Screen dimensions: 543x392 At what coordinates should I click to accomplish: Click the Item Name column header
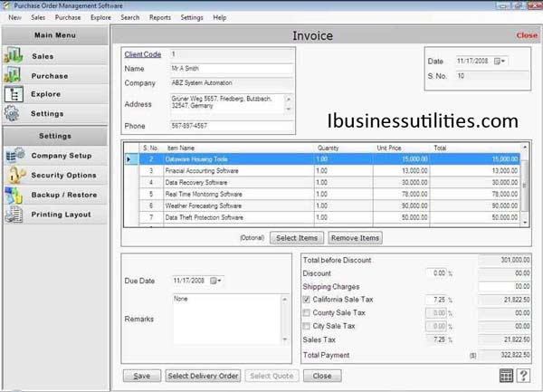pos(239,148)
